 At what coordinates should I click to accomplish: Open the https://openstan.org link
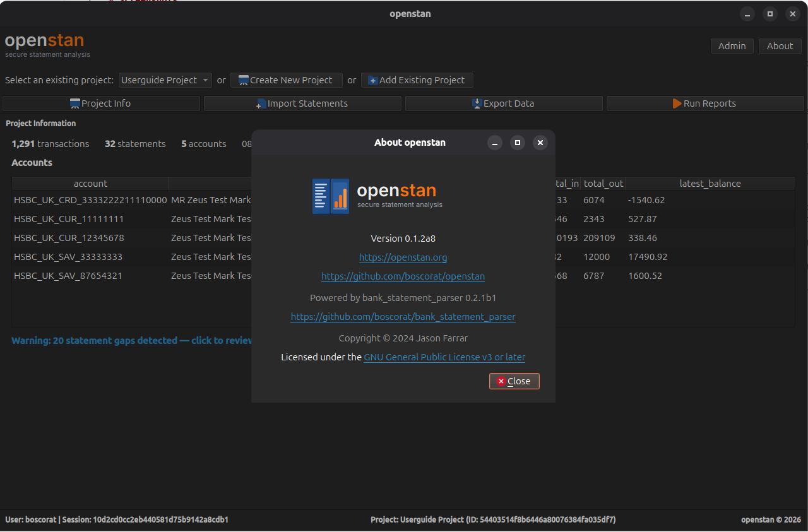pos(403,257)
